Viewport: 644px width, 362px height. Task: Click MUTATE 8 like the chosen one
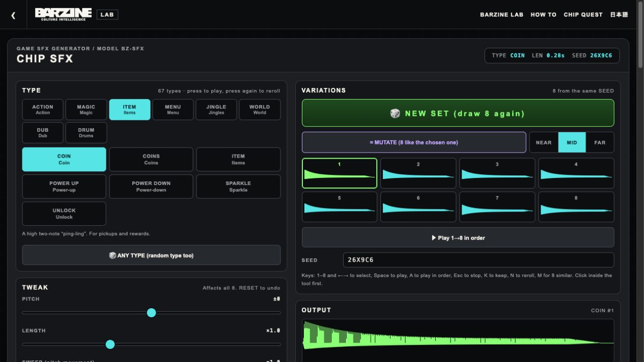pos(414,142)
